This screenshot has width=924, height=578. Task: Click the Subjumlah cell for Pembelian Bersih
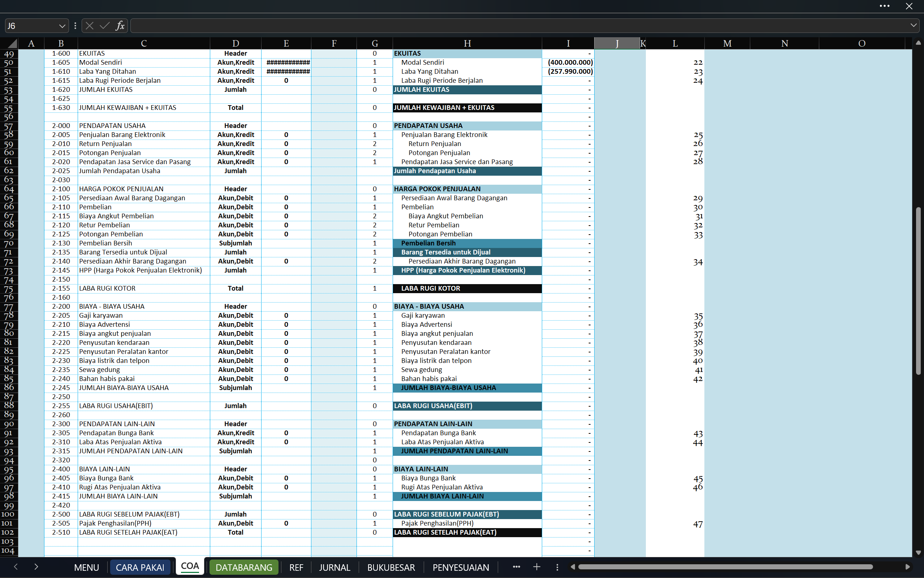point(235,243)
